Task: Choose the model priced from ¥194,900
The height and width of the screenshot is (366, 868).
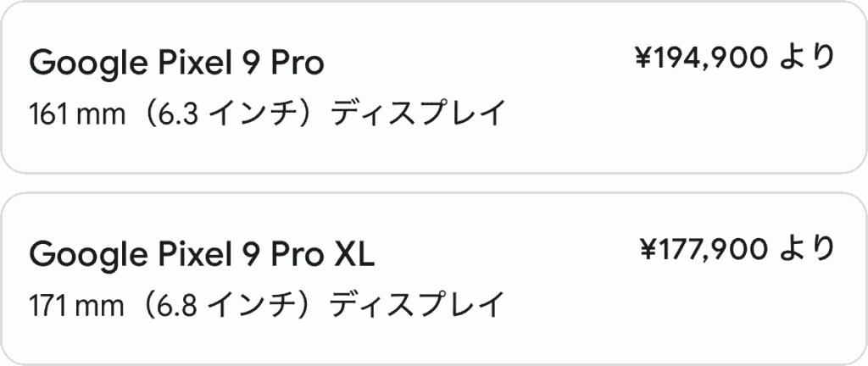Action: pos(434,87)
